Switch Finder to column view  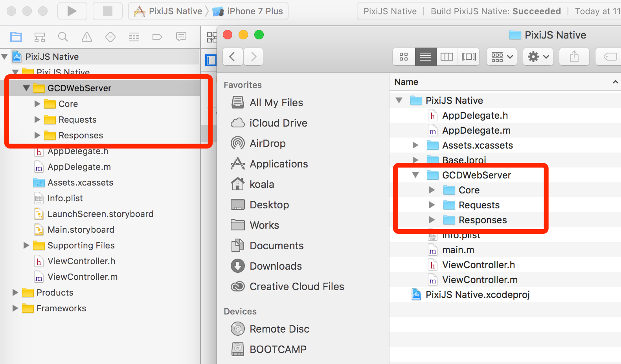click(x=447, y=57)
